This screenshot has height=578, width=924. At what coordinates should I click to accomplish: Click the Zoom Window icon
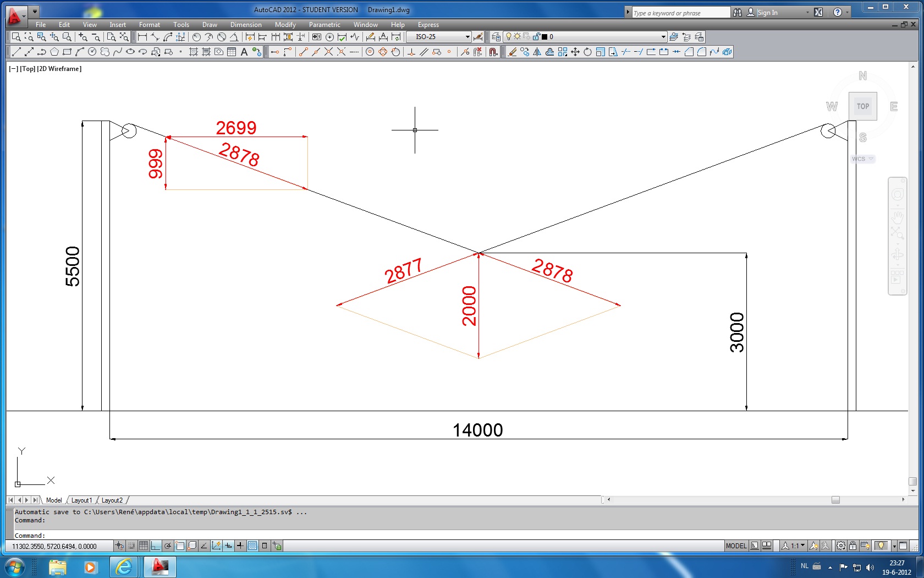point(16,37)
